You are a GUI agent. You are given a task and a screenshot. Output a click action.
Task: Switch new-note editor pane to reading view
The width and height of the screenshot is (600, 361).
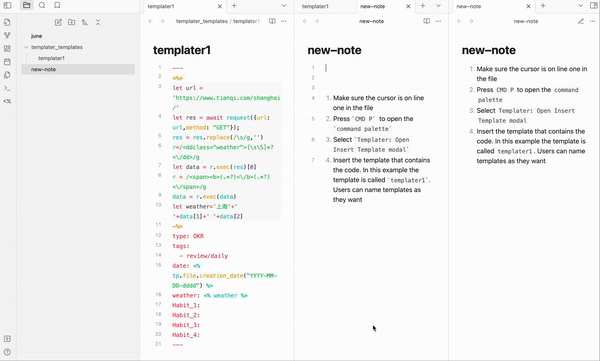point(427,21)
